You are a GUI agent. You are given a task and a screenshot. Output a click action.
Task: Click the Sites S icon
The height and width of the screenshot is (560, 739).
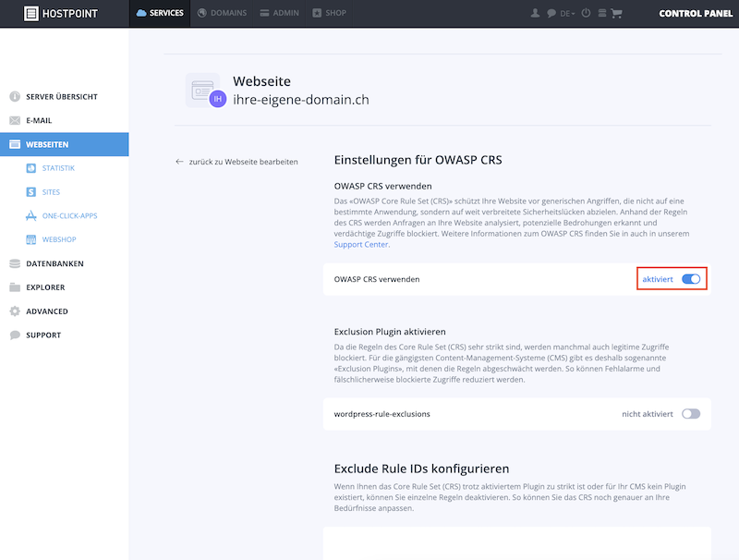pos(31,192)
